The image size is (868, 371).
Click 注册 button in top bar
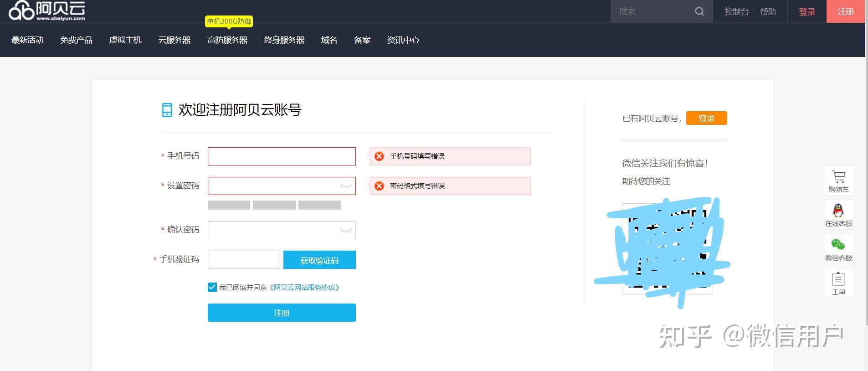[x=846, y=11]
